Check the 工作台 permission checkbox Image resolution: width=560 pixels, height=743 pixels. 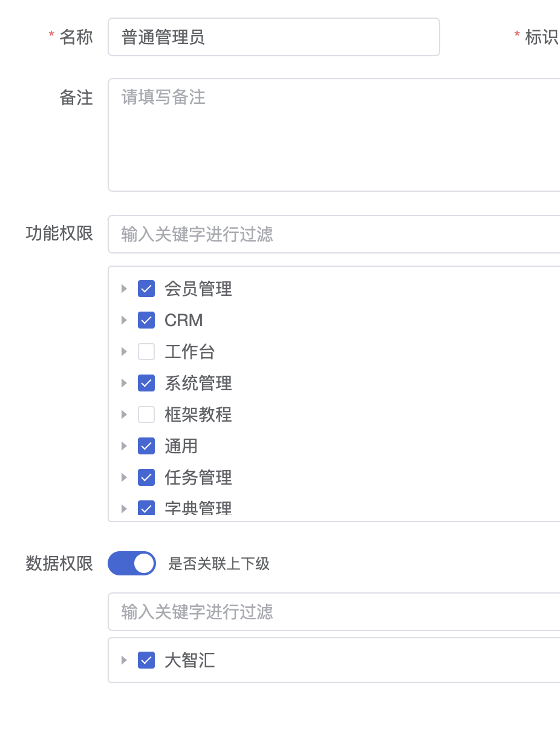(x=146, y=352)
